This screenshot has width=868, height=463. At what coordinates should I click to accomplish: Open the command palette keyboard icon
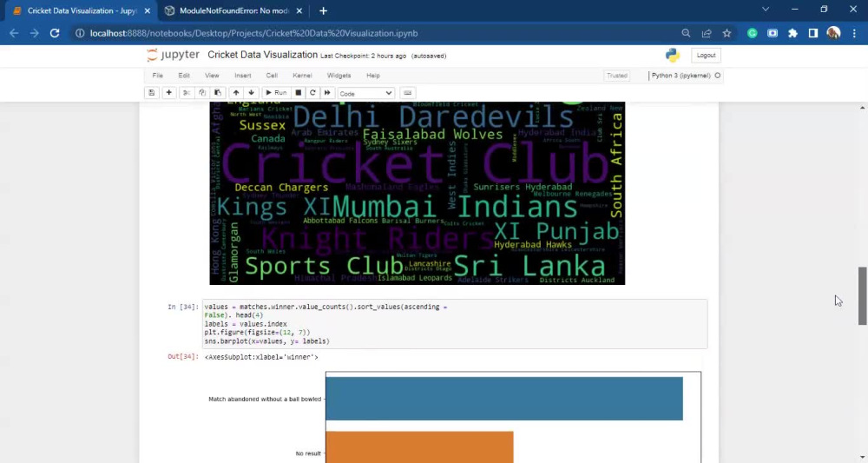click(407, 93)
